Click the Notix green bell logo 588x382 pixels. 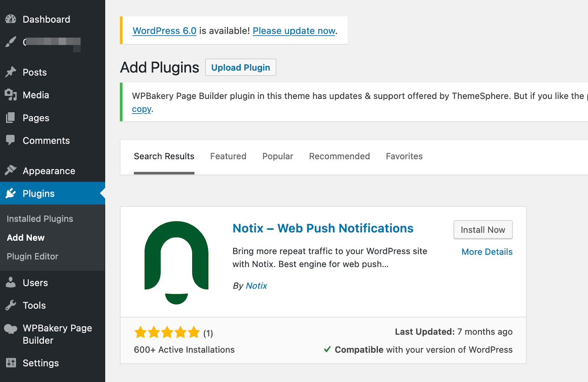176,263
